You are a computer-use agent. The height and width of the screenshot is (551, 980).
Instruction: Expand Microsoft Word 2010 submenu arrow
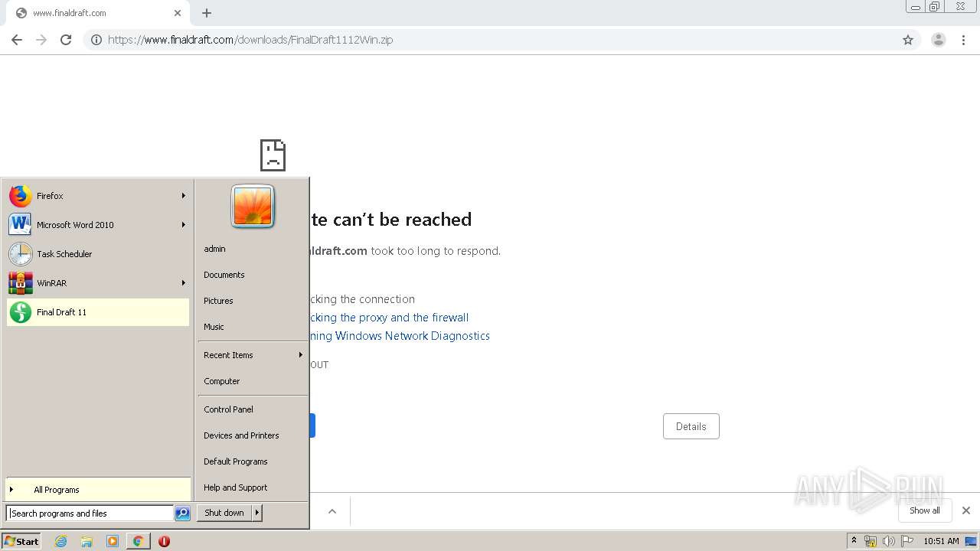pos(183,225)
